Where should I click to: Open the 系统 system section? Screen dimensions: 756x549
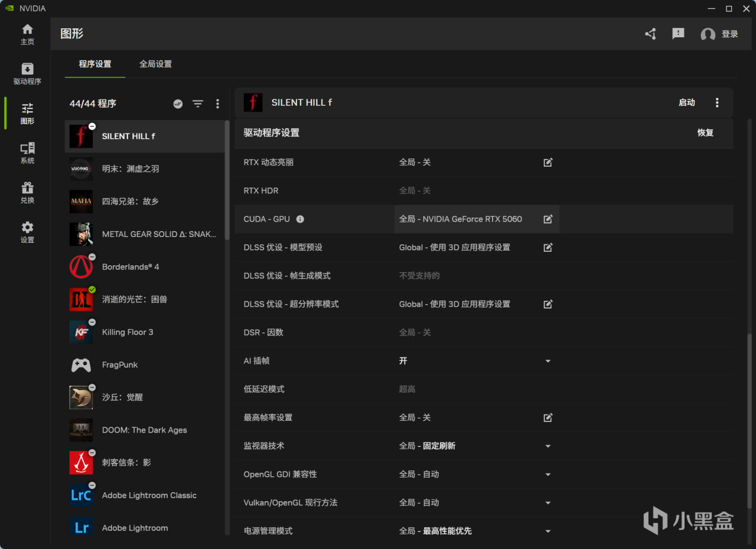pyautogui.click(x=27, y=153)
